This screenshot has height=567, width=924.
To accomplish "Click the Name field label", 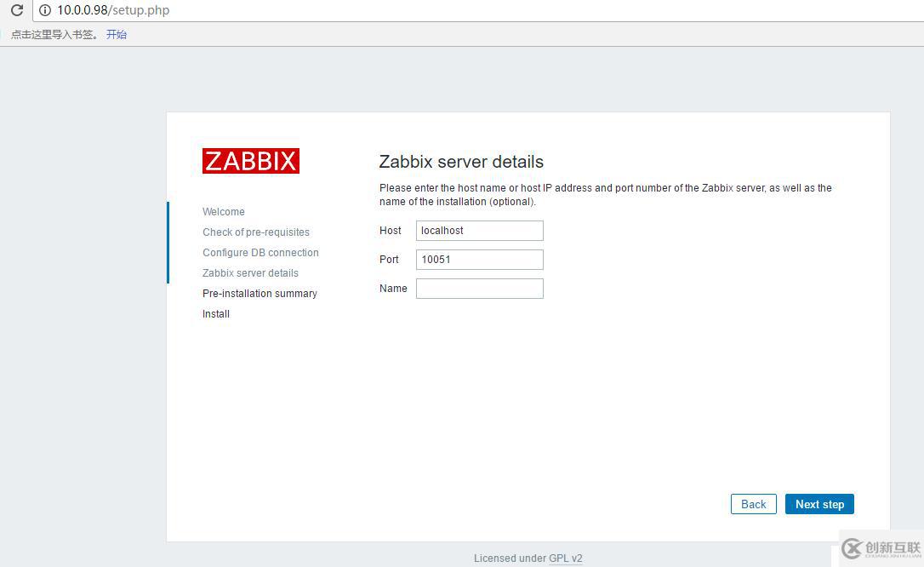I will (x=393, y=289).
